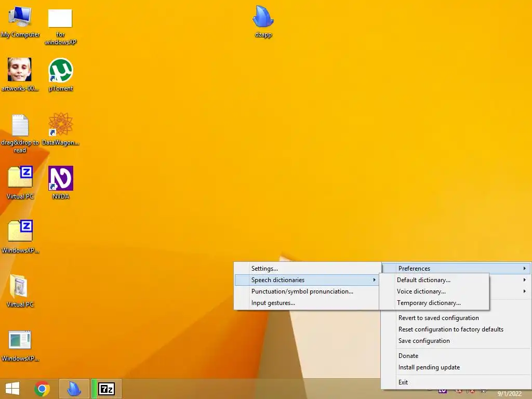Click the µTorrent desktop shortcut
This screenshot has height=399, width=532.
click(x=61, y=75)
